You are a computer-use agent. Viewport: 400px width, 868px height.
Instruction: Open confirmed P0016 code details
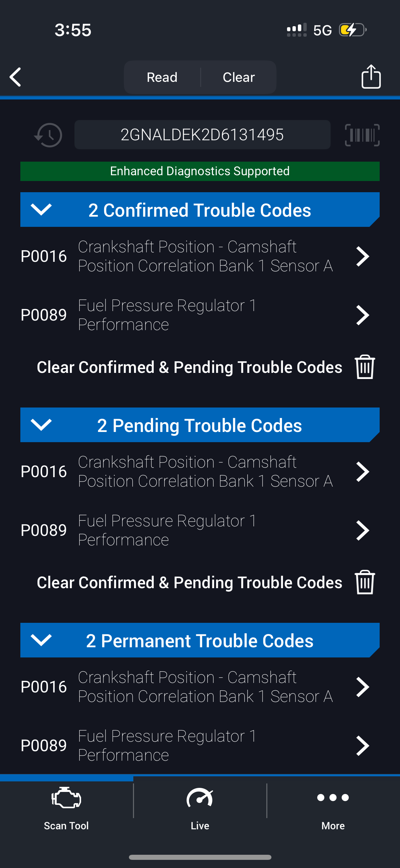click(362, 256)
